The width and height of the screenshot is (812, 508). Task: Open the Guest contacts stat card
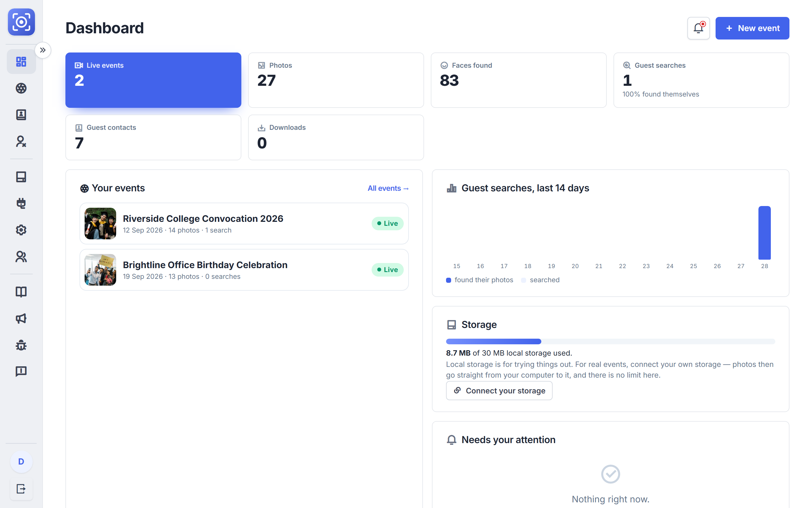click(x=153, y=137)
